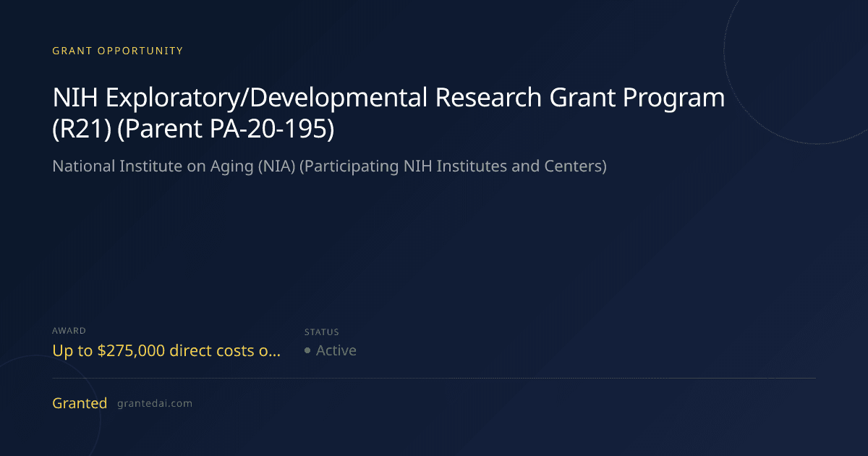Click the 'Up to $275,000 direct costs' amount
The height and width of the screenshot is (456, 868).
[166, 351]
